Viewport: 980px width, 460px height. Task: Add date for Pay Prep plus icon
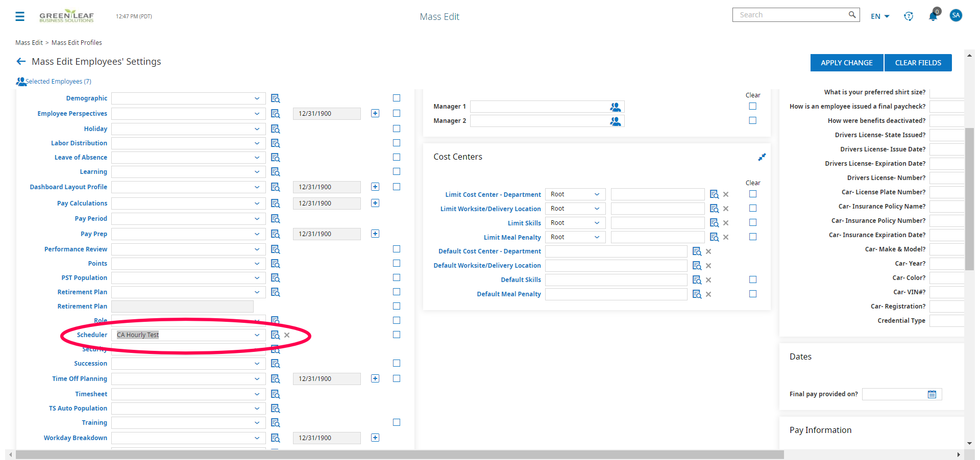coord(375,234)
